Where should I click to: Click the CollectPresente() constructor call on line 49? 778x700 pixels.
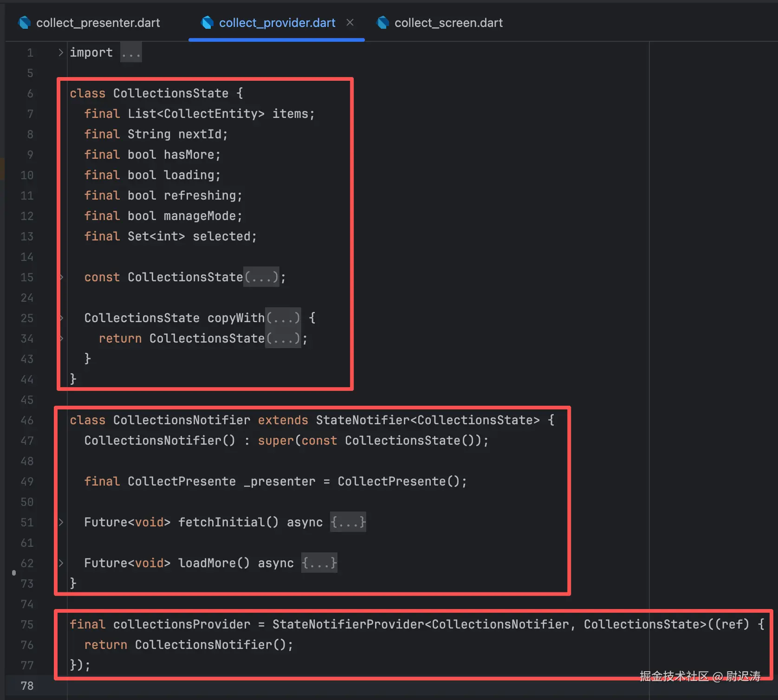pyautogui.click(x=399, y=481)
